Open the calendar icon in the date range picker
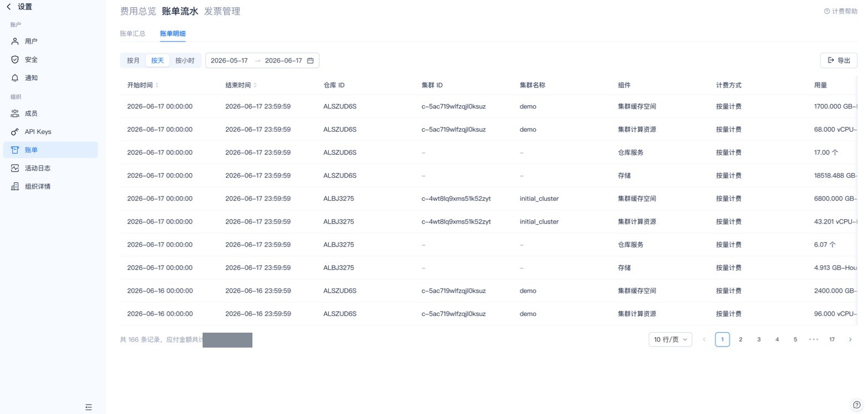 pyautogui.click(x=311, y=60)
